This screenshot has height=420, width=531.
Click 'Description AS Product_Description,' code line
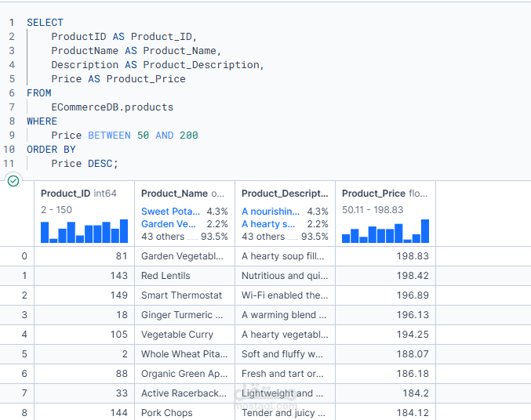pyautogui.click(x=158, y=64)
